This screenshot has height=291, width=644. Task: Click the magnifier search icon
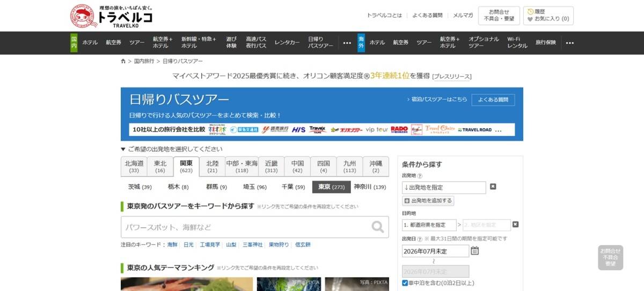click(378, 227)
